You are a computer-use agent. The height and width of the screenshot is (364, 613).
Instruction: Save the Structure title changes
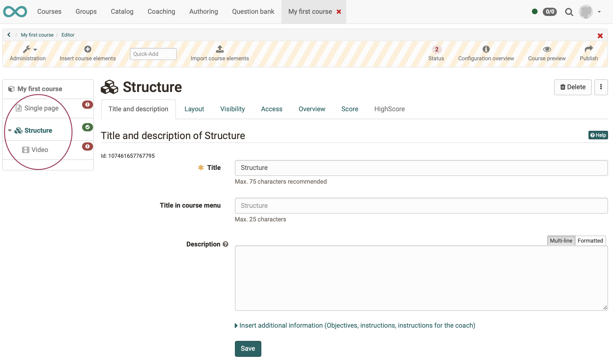248,348
